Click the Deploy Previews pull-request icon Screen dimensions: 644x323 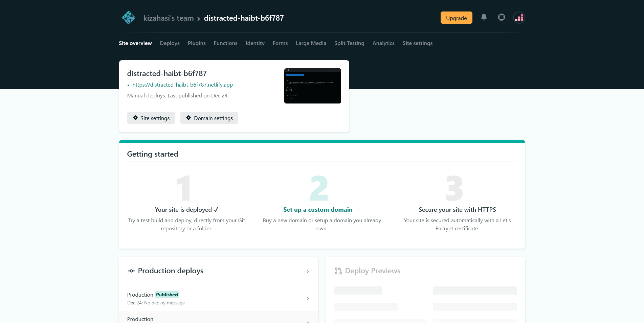click(x=338, y=271)
